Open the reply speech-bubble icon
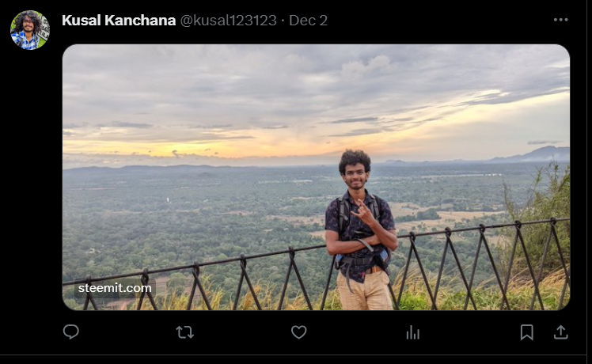This screenshot has height=364, width=592. click(71, 332)
